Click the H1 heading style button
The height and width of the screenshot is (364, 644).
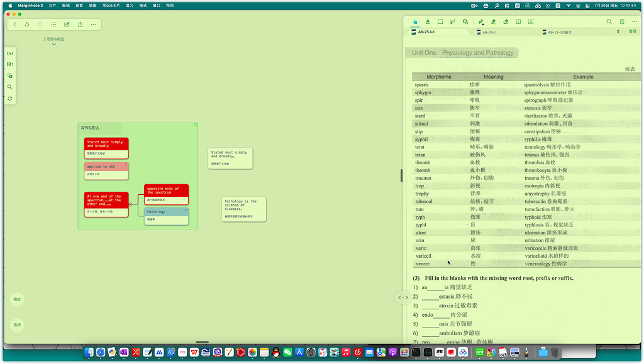pyautogui.click(x=10, y=64)
